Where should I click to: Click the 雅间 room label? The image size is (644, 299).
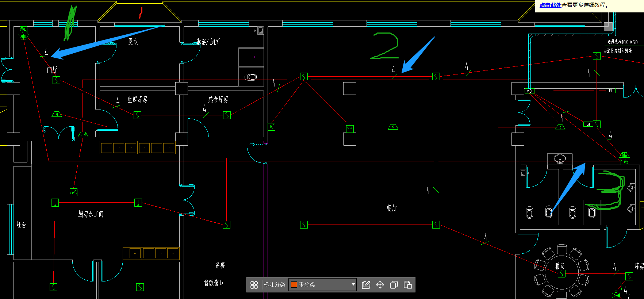[x=560, y=266]
